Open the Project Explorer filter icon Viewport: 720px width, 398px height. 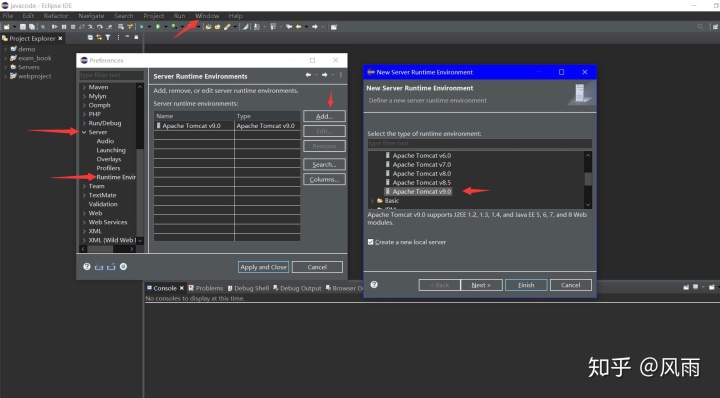coord(108,38)
